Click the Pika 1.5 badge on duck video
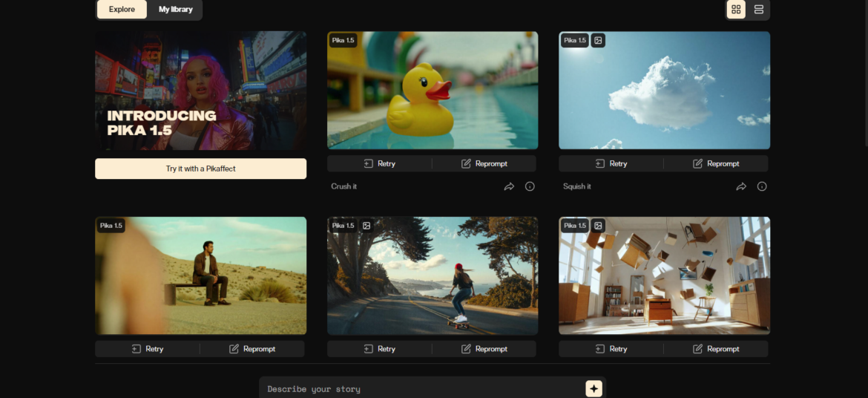868x398 pixels. (343, 40)
